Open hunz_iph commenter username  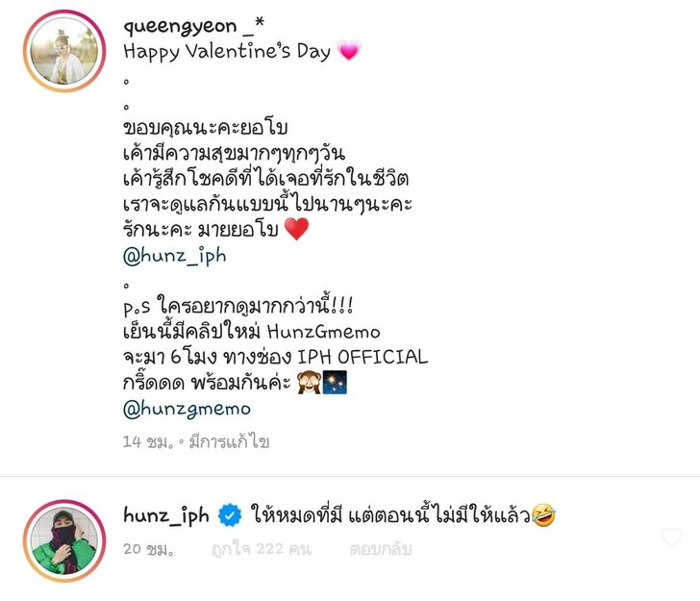[x=166, y=515]
